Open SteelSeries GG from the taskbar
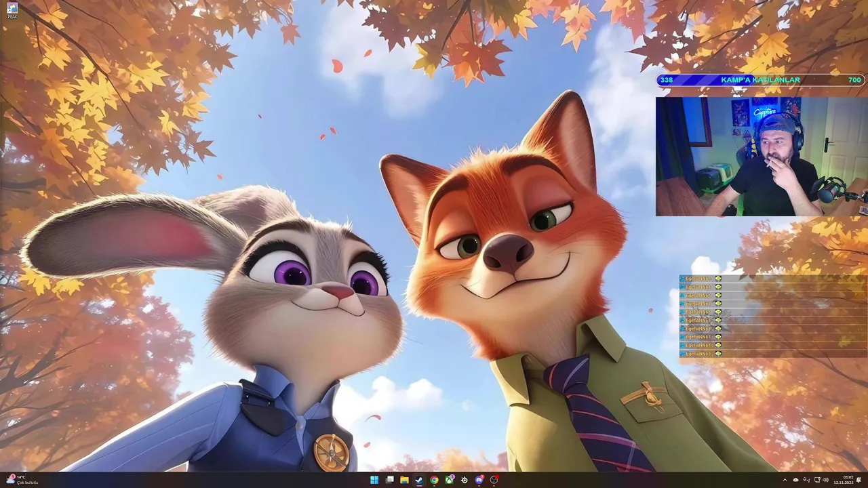This screenshot has width=868, height=488. click(x=465, y=480)
